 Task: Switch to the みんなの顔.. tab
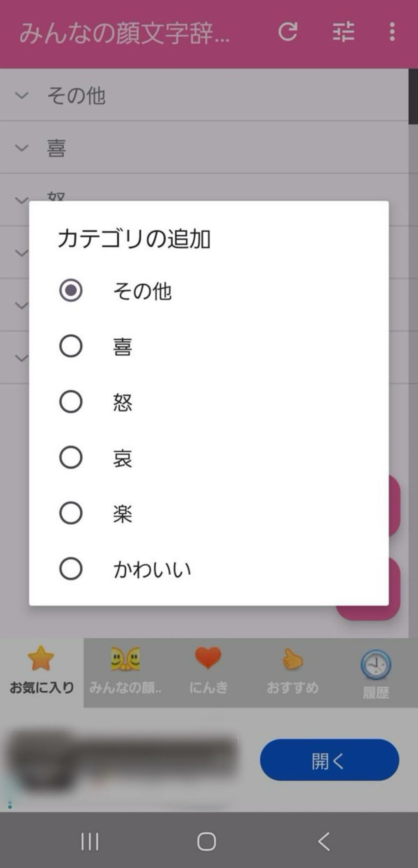click(x=125, y=671)
